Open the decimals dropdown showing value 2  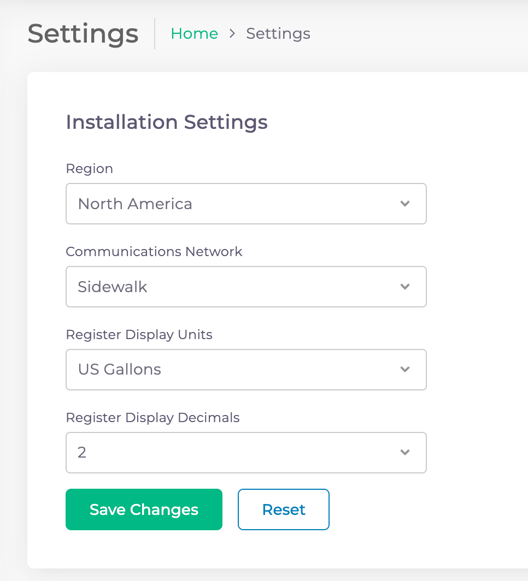click(x=246, y=452)
